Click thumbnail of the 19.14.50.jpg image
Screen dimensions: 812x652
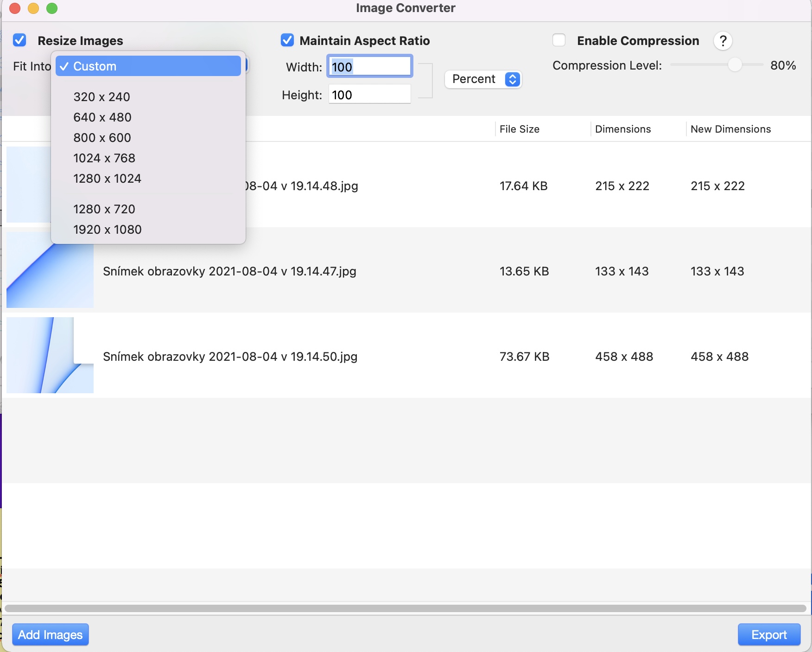[50, 355]
